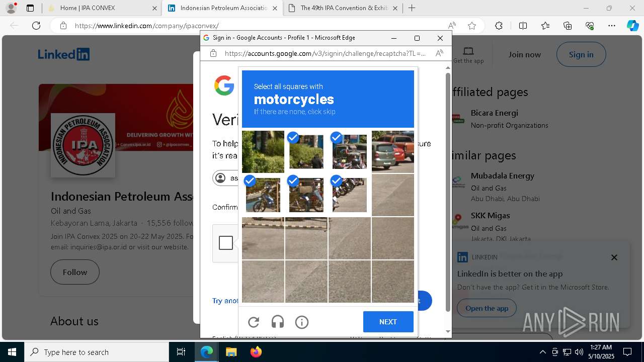The width and height of the screenshot is (644, 362).
Task: Dismiss the LinkedIn app notification
Action: click(614, 257)
